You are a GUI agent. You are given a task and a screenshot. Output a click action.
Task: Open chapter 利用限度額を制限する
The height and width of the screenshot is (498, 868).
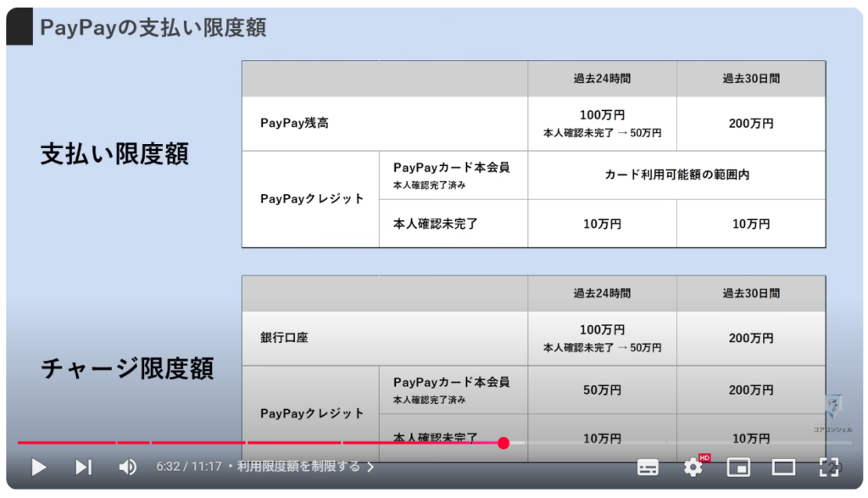coord(306,467)
